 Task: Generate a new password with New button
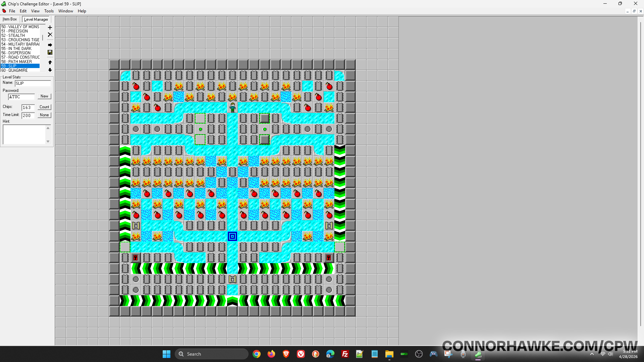[44, 97]
